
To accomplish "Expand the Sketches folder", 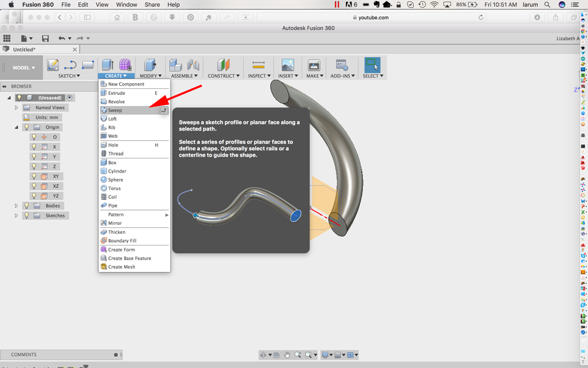I will pos(16,216).
